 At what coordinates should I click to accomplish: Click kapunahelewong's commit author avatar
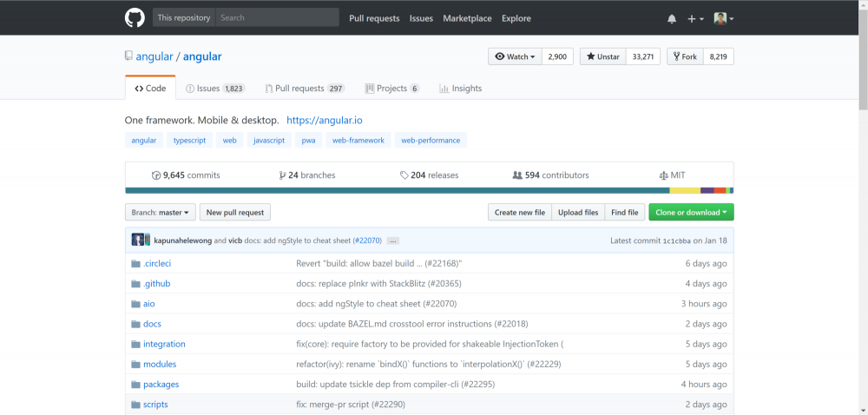click(x=138, y=240)
